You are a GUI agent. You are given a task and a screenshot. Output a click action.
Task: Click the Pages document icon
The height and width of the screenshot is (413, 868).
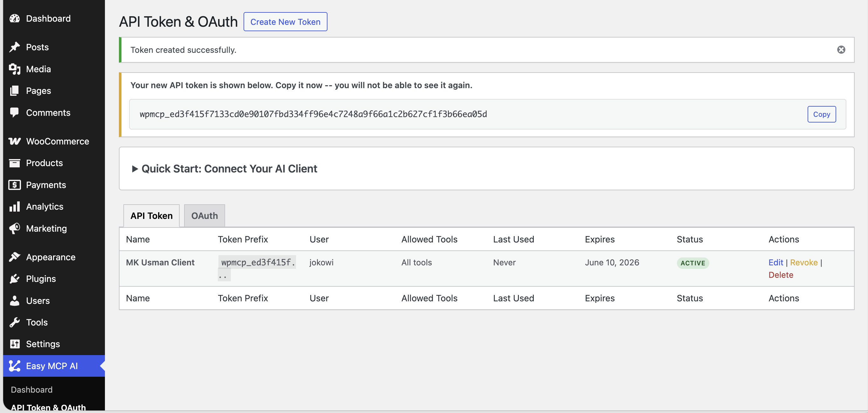15,91
